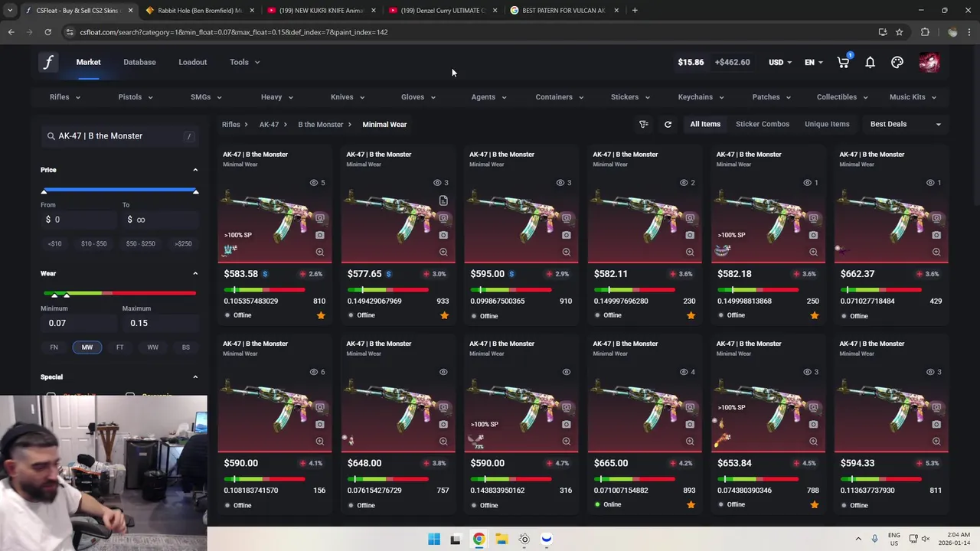Toggle the favorite star on the $582.18 listing
The height and width of the screenshot is (551, 980).
coord(814,315)
